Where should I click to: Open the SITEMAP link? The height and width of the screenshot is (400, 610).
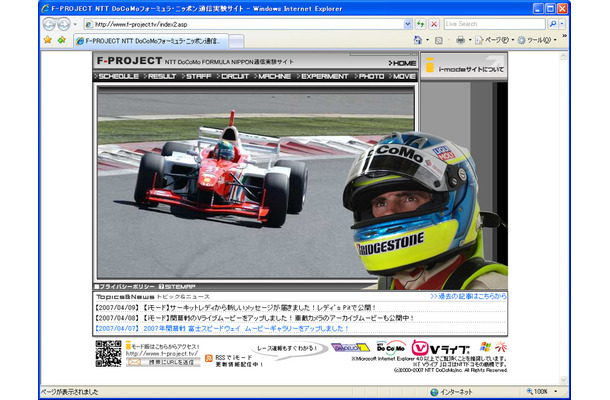[177, 287]
